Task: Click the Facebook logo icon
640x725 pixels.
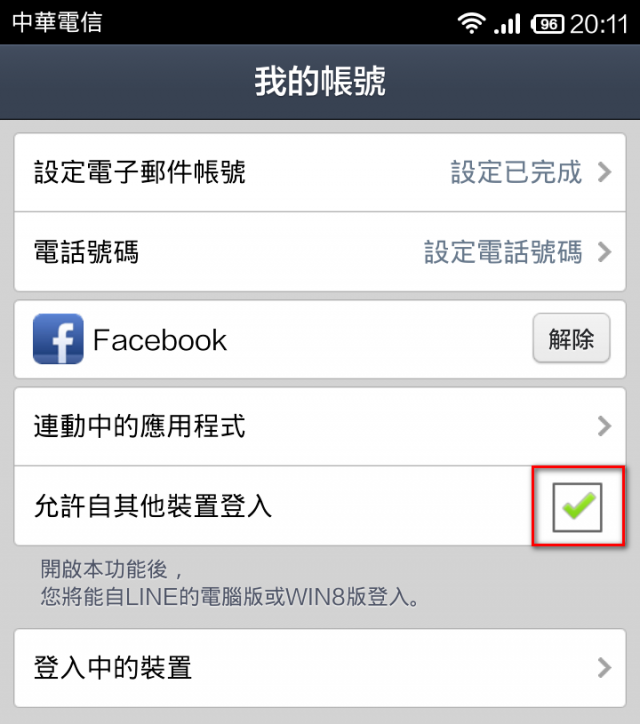Action: click(58, 339)
